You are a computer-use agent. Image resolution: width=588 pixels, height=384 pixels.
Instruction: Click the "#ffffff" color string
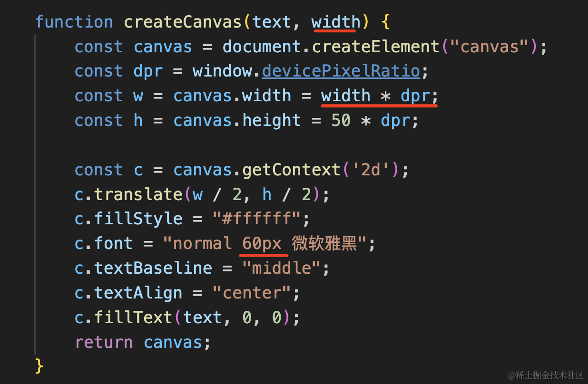pyautogui.click(x=256, y=220)
